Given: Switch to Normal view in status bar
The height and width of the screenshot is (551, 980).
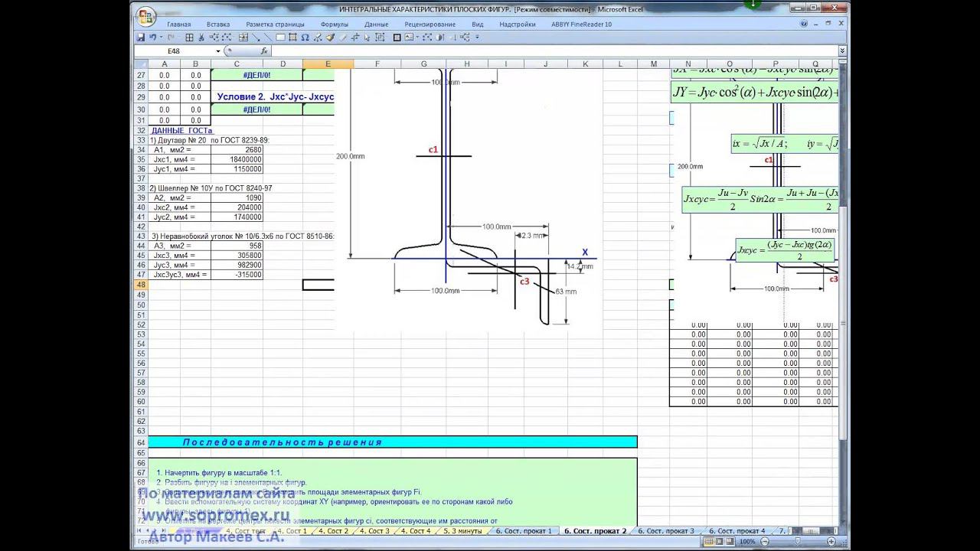Looking at the screenshot, I should (708, 541).
